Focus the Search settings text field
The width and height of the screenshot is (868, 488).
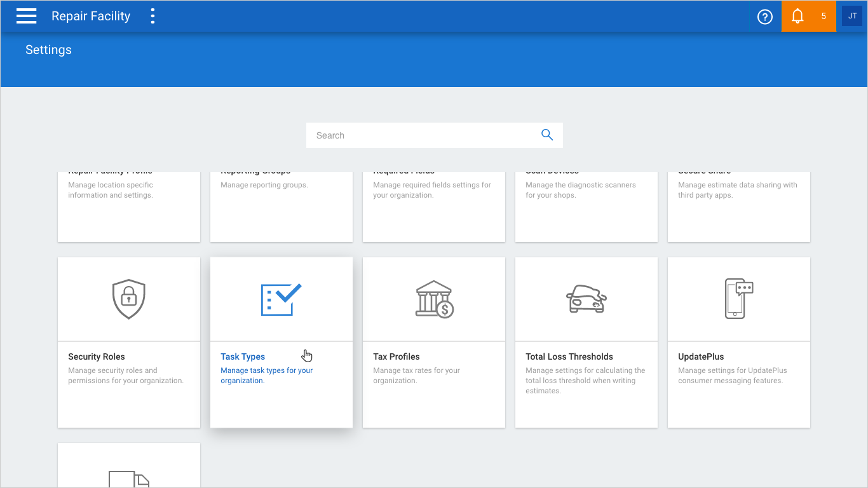(x=423, y=135)
